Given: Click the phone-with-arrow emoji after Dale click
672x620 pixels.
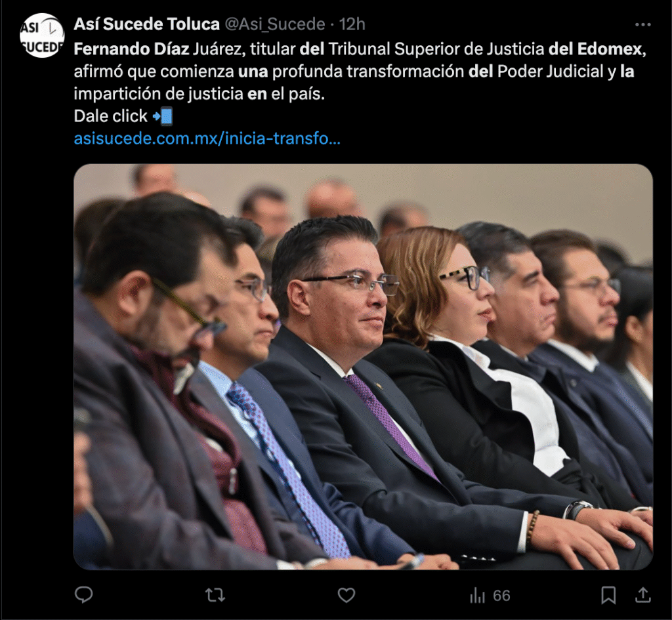Looking at the screenshot, I should coord(163,116).
